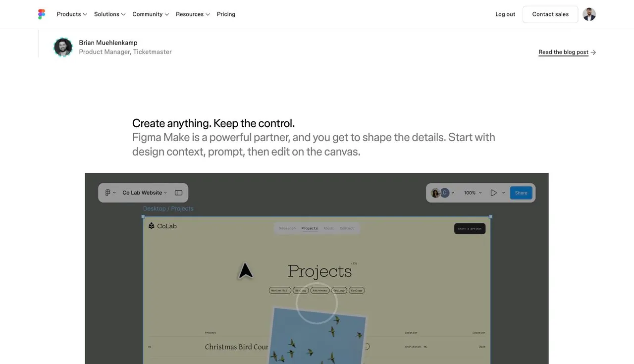Click the Create anything. Keep the control. heading
The width and height of the screenshot is (634, 364).
(213, 123)
